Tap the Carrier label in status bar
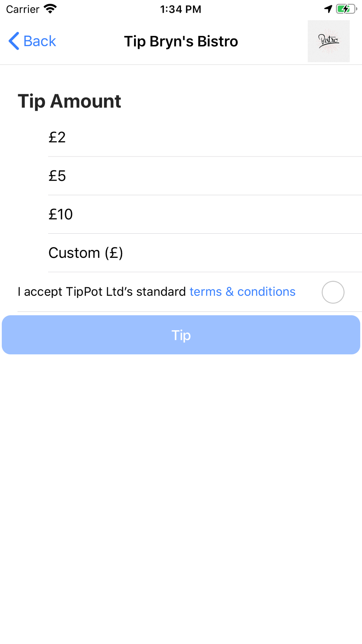This screenshot has width=362, height=644. pos(22,9)
